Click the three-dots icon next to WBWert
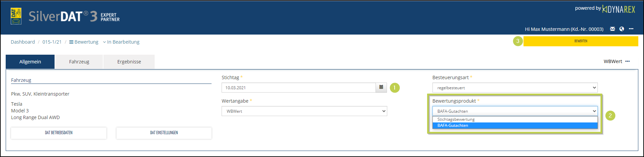The width and height of the screenshot is (644, 157). pos(627,61)
